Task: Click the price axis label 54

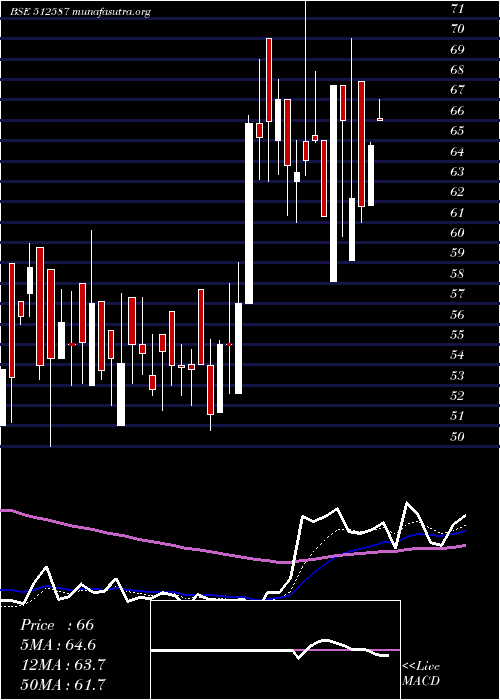Action: pos(458,355)
